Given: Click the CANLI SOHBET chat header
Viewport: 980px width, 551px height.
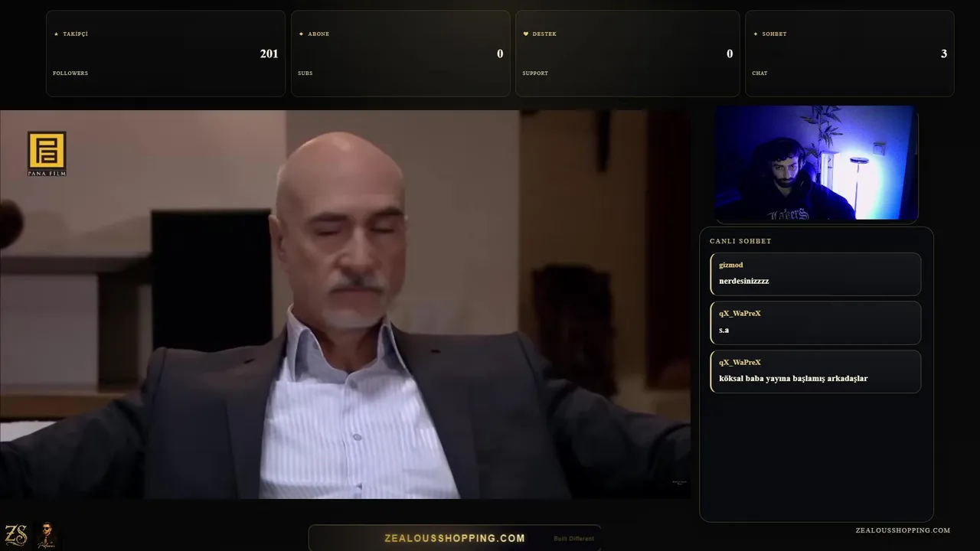Looking at the screenshot, I should [740, 241].
